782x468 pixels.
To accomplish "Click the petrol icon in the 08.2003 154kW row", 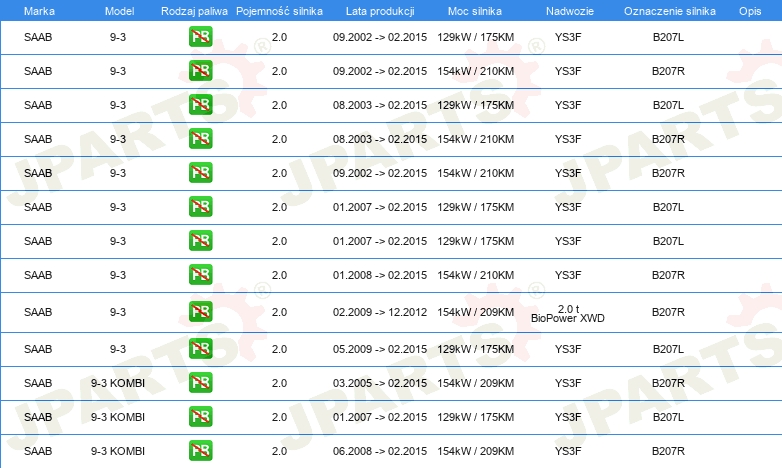I will coord(200,139).
